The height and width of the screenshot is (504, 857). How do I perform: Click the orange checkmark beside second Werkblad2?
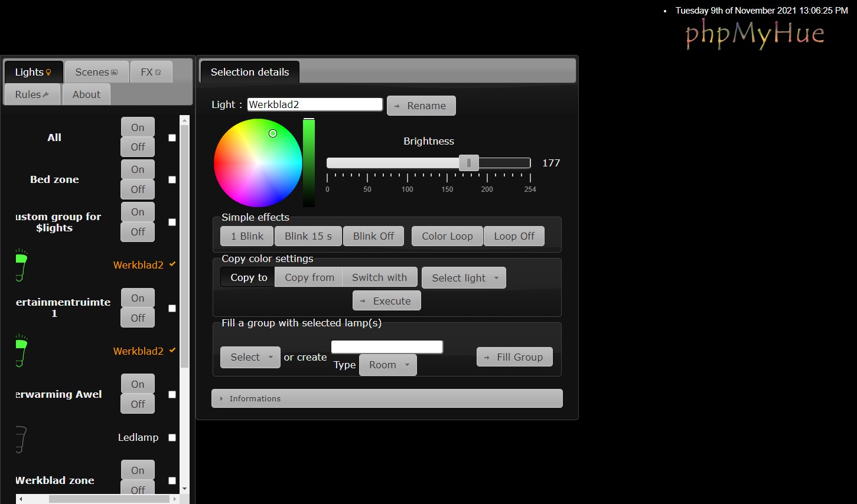click(172, 351)
